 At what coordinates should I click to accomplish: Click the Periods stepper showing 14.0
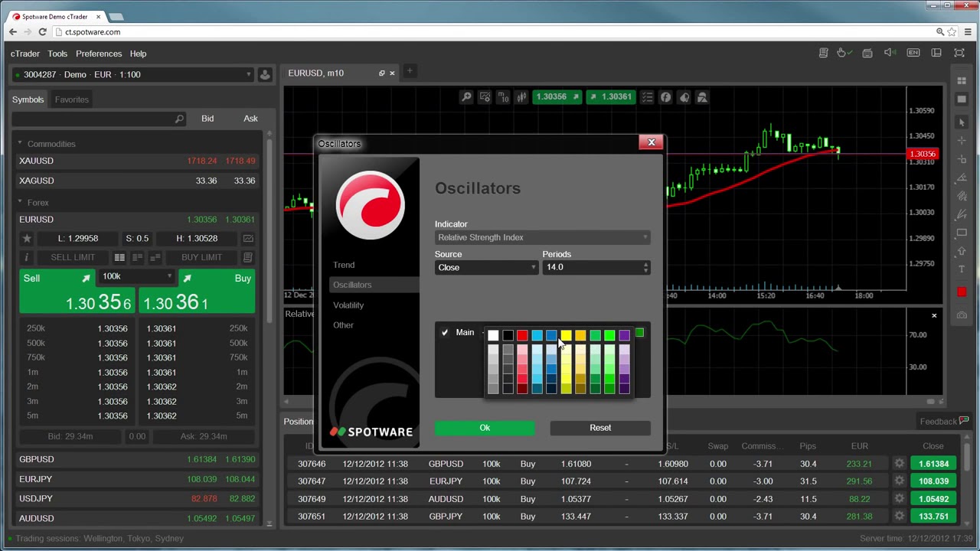[596, 267]
